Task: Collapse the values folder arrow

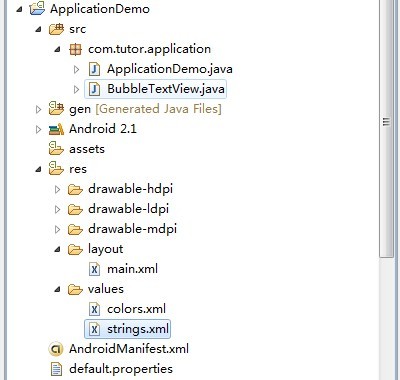Action: pos(58,290)
